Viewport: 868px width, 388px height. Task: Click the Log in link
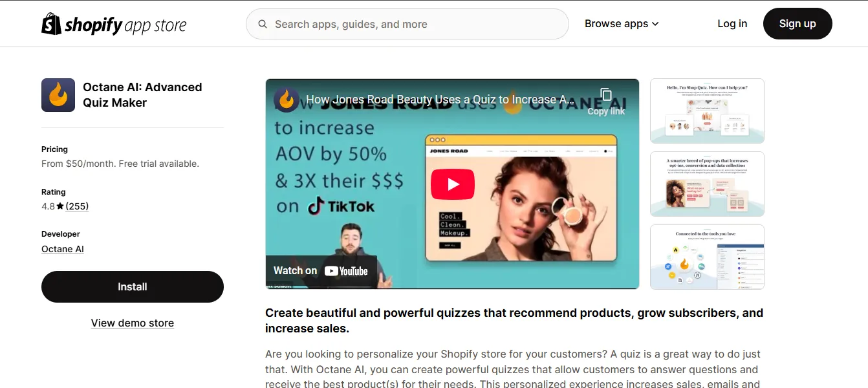[732, 24]
